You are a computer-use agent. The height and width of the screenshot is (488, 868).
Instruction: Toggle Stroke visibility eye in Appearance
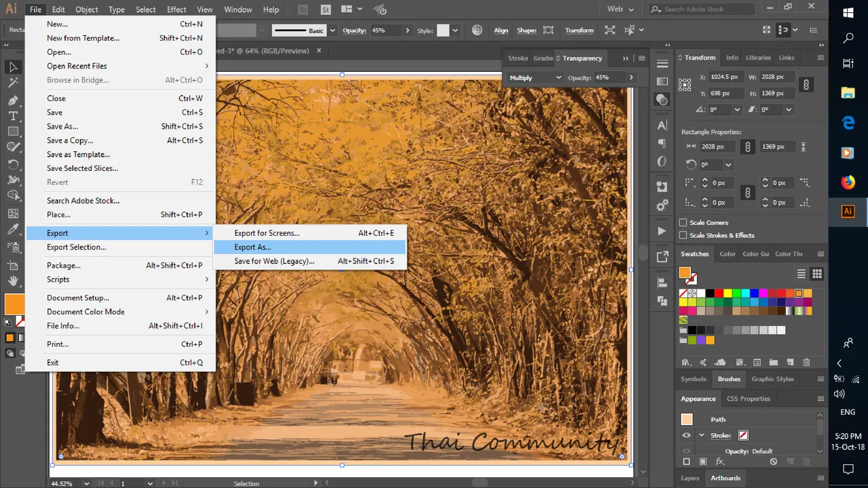686,435
